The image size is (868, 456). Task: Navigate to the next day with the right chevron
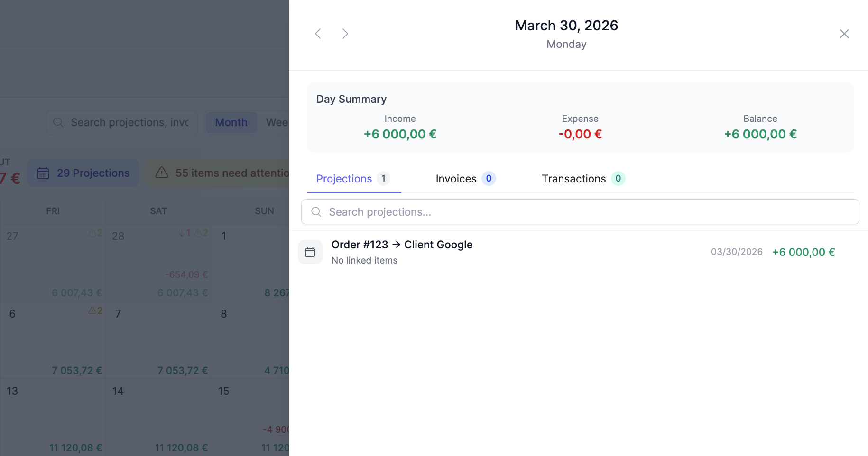pyautogui.click(x=345, y=34)
